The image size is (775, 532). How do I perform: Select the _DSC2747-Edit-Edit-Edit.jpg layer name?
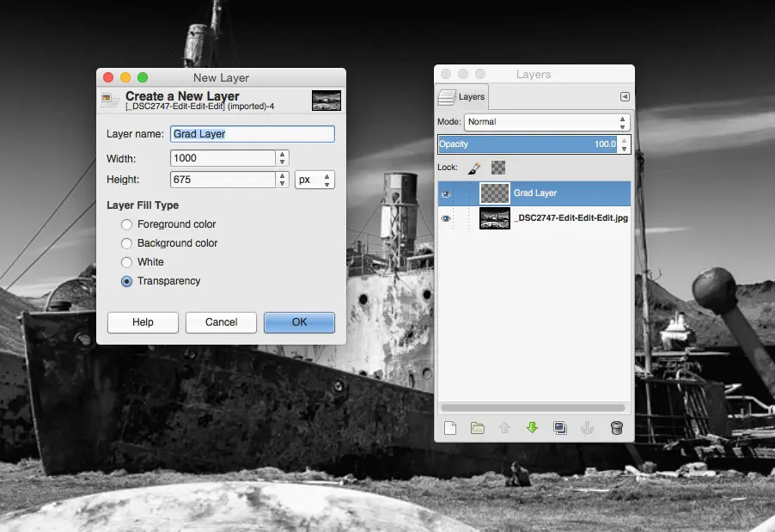571,218
